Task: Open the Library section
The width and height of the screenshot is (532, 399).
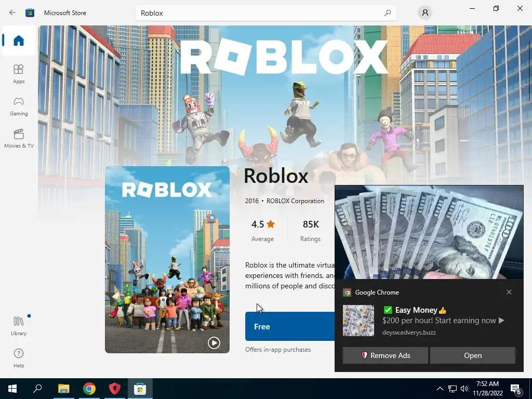Action: pos(19,326)
